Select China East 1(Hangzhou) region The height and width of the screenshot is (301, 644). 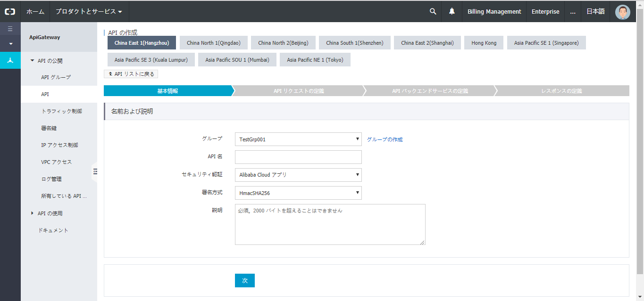[142, 43]
